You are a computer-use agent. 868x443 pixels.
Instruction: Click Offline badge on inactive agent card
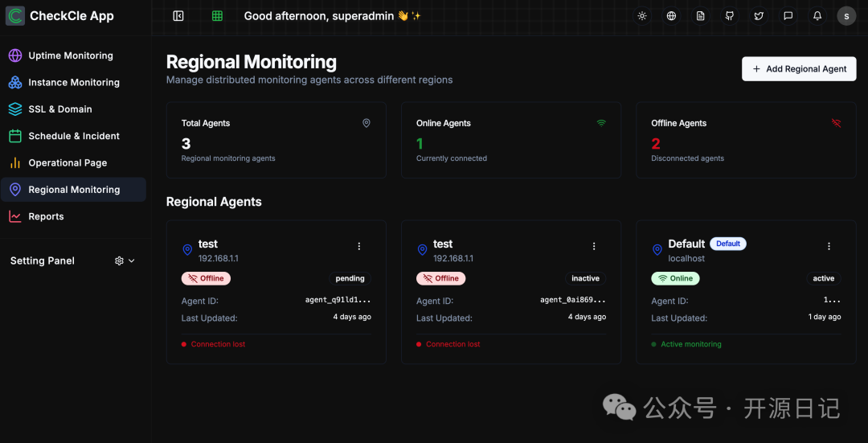click(x=440, y=278)
